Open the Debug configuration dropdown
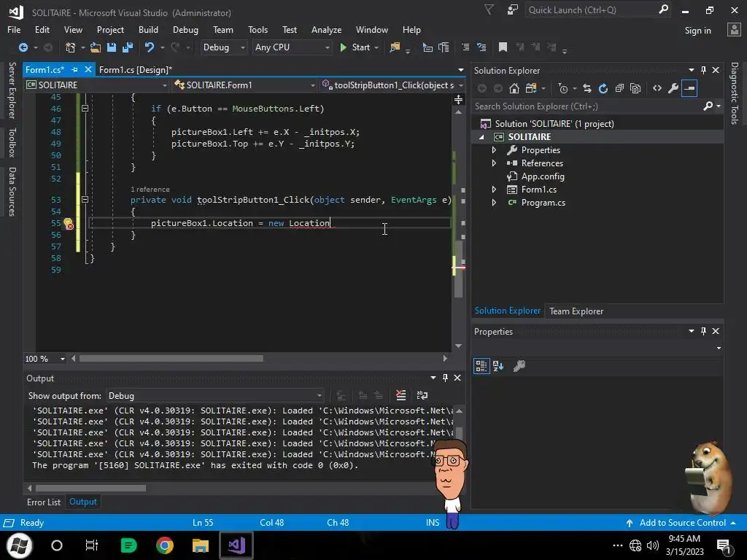747x560 pixels. (223, 47)
